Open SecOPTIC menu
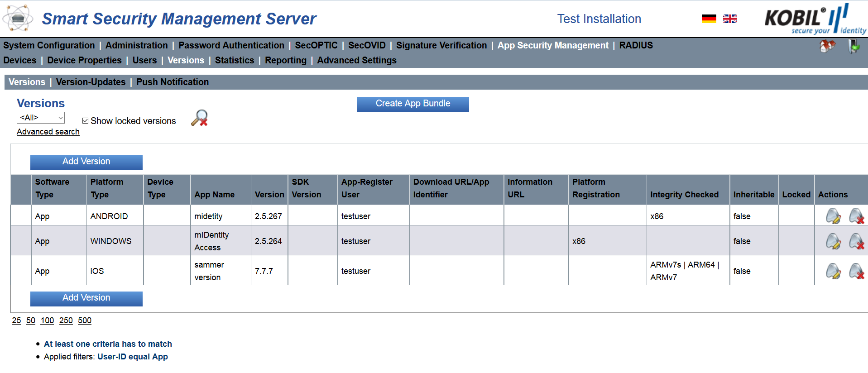This screenshot has height=373, width=868. pyautogui.click(x=316, y=45)
